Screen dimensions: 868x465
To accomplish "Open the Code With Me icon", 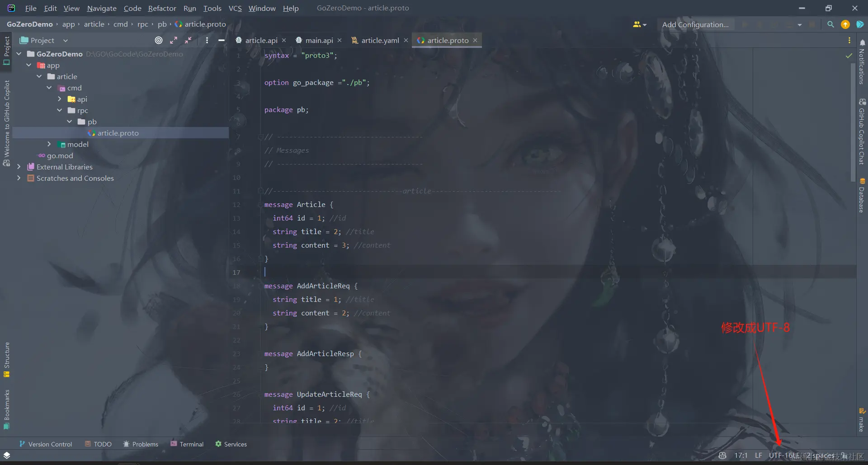I will tap(639, 24).
